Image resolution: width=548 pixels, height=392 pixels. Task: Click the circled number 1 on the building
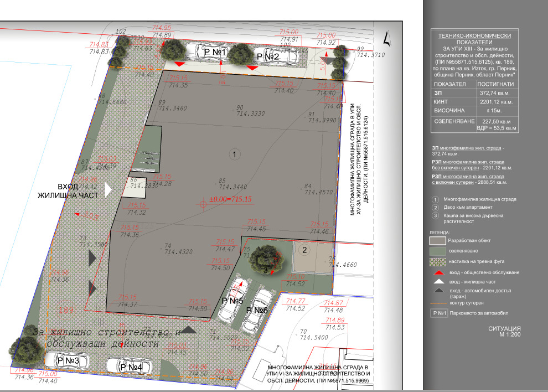(x=234, y=154)
